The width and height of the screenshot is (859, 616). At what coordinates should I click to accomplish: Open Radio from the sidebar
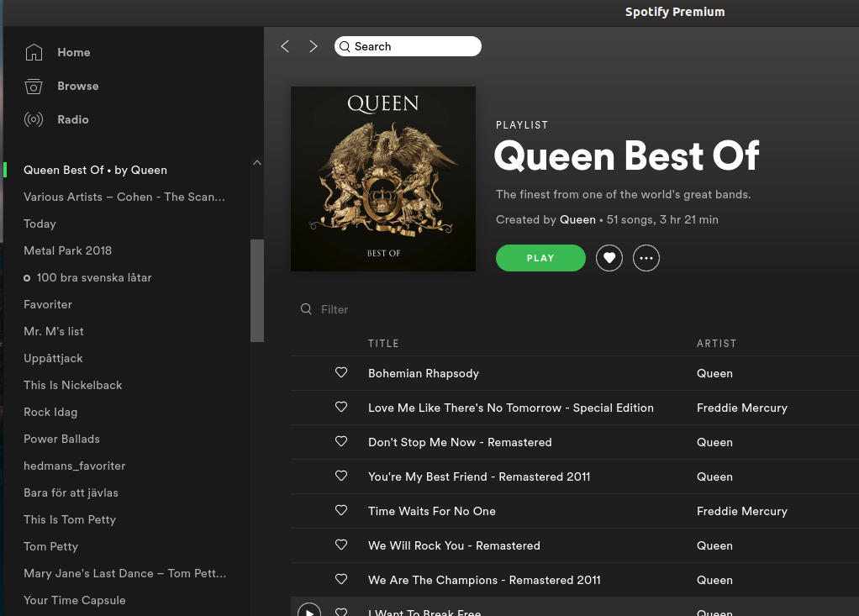click(73, 119)
